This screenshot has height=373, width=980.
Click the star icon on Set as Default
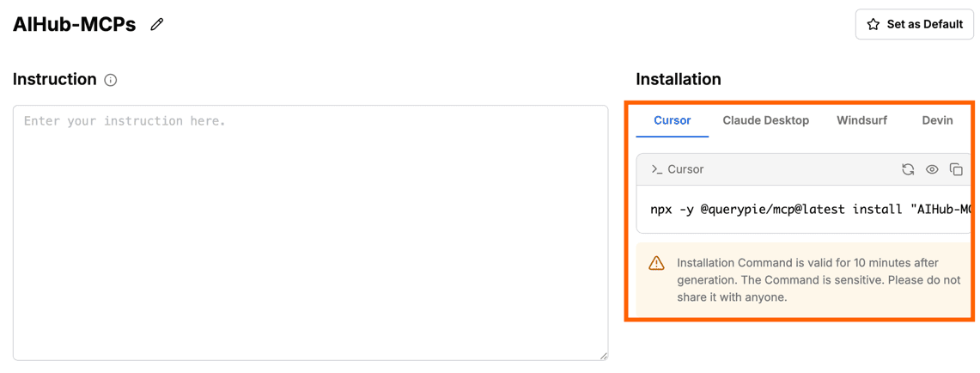(x=873, y=25)
